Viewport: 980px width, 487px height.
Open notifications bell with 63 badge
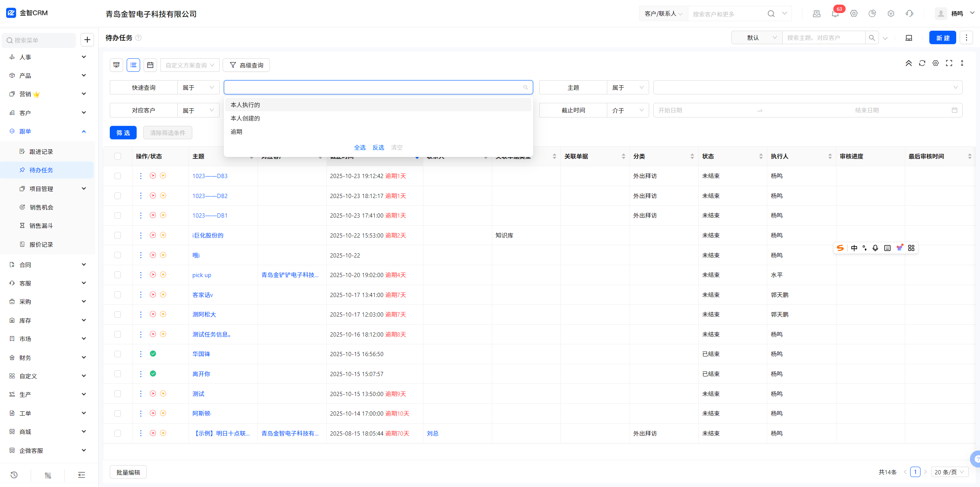(x=835, y=14)
